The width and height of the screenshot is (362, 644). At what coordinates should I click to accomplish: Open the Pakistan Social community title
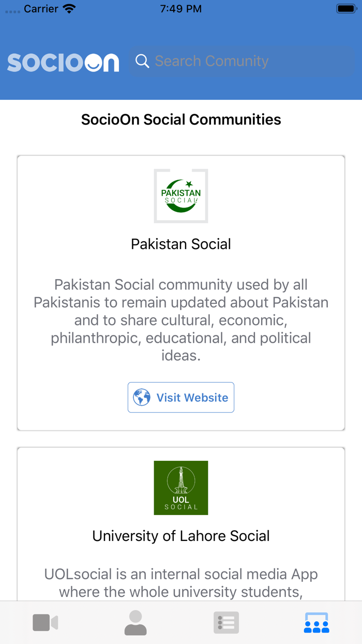pyautogui.click(x=180, y=244)
